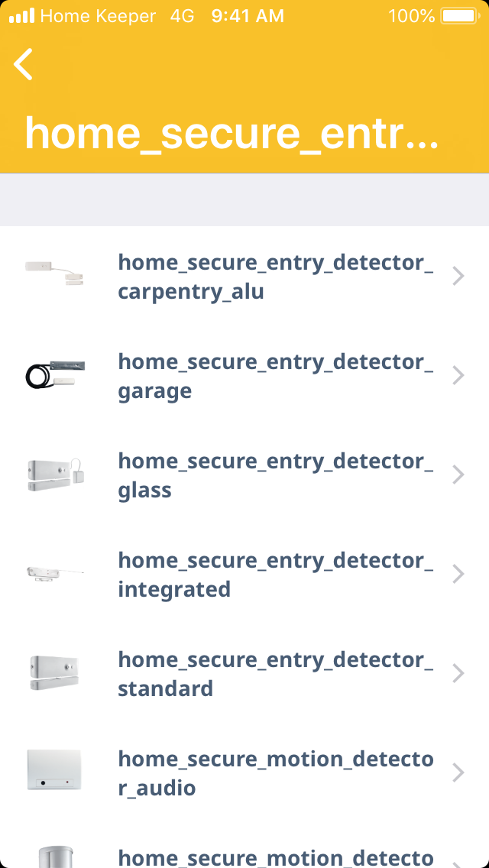
Task: Tap the battery icon in status bar
Action: click(x=459, y=16)
